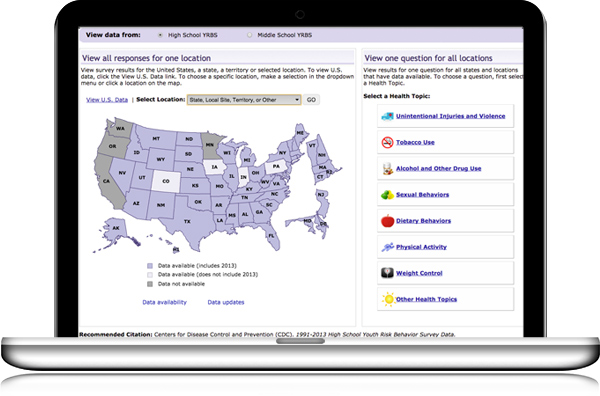Open the Data updates link
Image resolution: width=600 pixels, height=396 pixels.
pos(226,302)
